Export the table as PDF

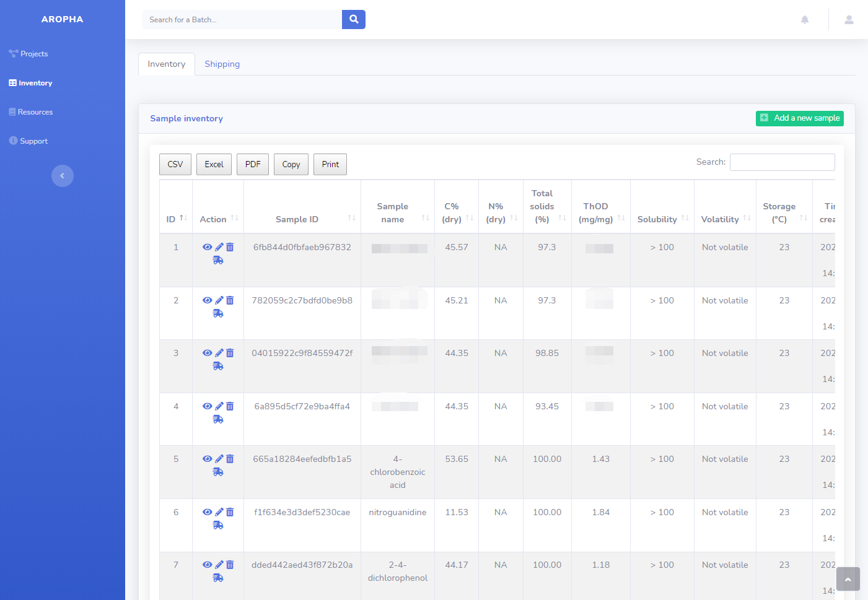[252, 164]
